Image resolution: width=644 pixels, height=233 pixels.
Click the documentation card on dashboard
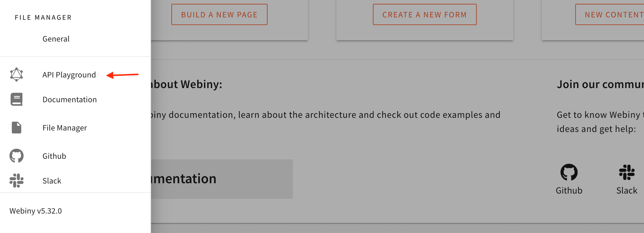[x=222, y=179]
